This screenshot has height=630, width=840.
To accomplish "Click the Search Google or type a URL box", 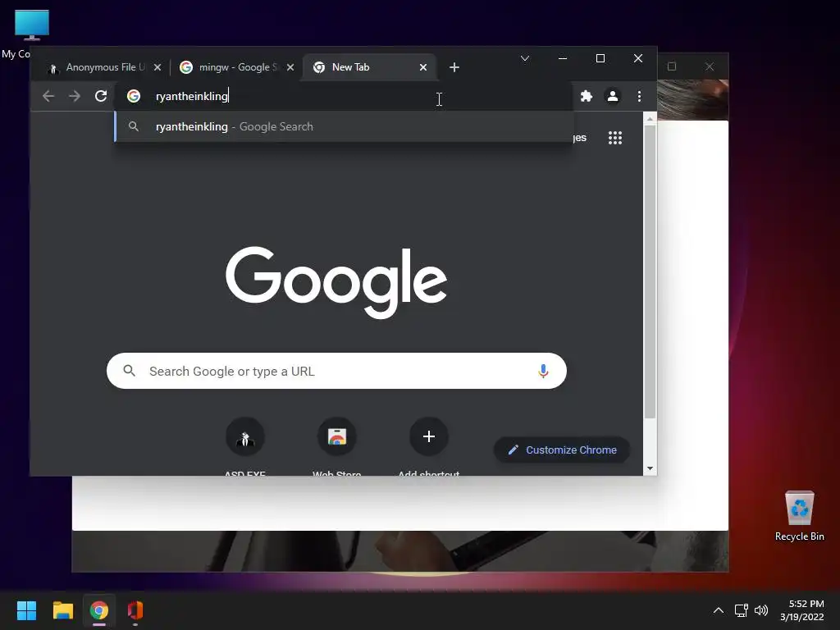I will (x=336, y=371).
